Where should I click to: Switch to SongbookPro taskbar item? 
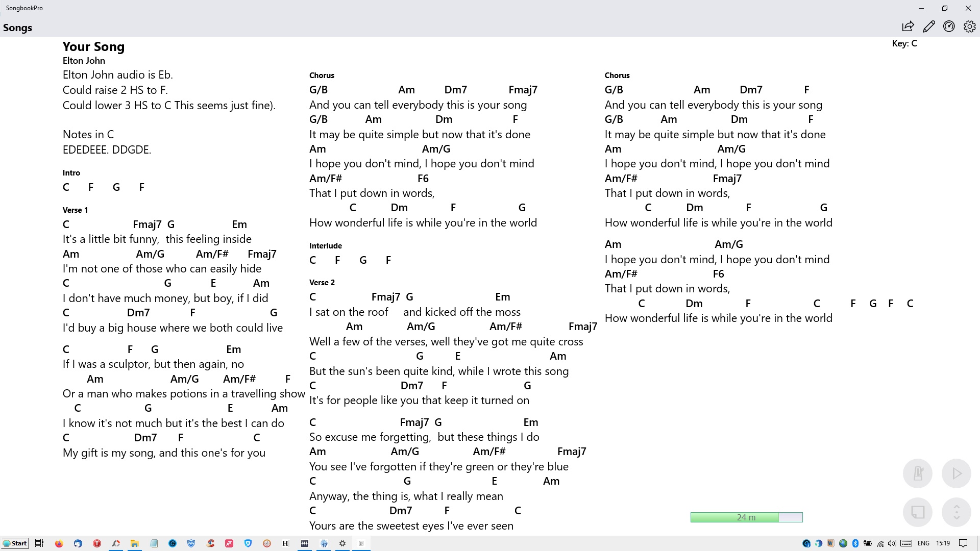tap(361, 543)
